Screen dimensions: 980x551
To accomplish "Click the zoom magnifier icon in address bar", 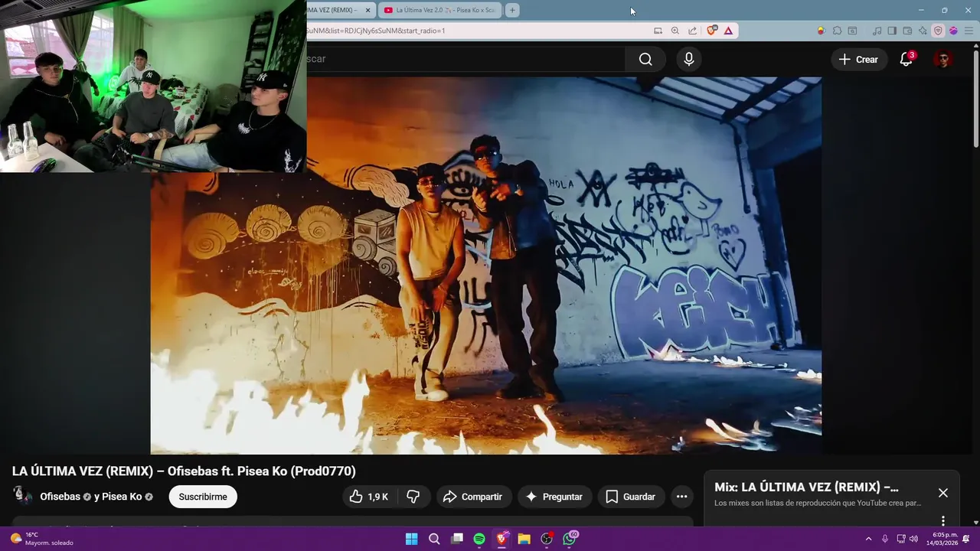I will pyautogui.click(x=675, y=31).
